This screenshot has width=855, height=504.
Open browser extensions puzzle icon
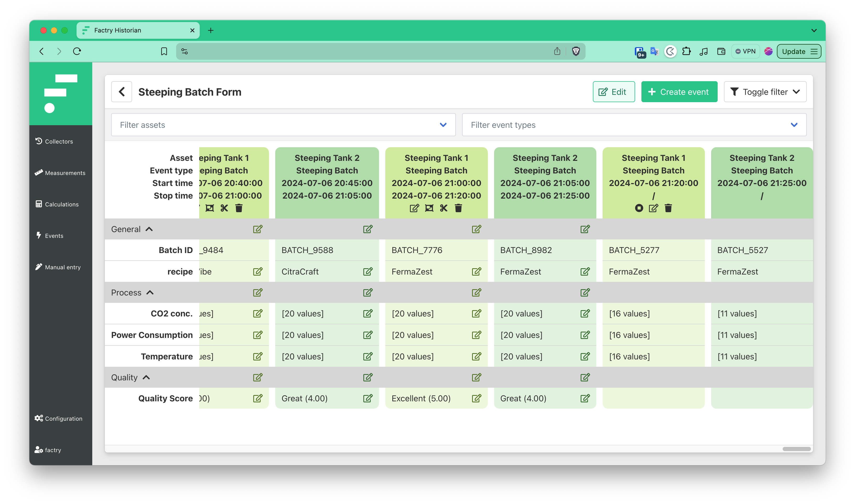[x=686, y=51]
